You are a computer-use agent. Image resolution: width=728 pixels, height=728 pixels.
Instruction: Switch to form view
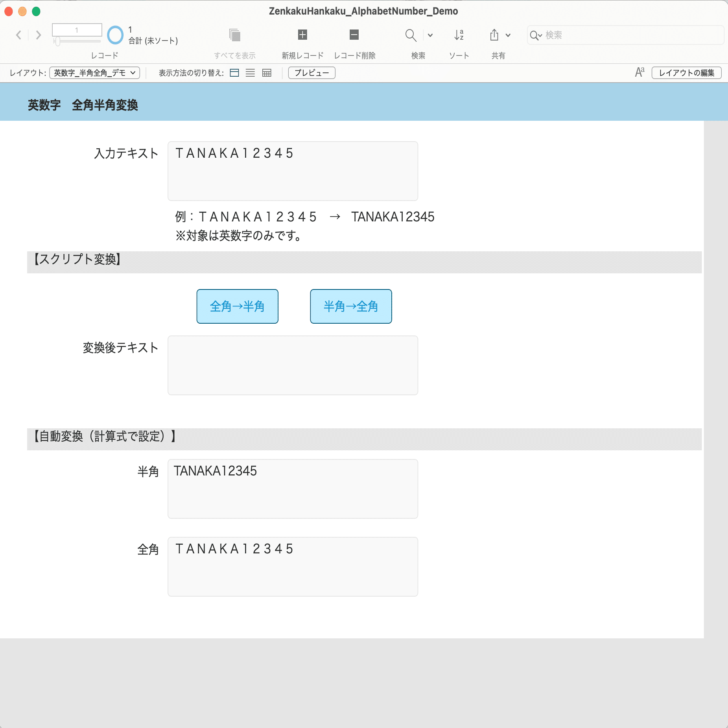pyautogui.click(x=234, y=73)
